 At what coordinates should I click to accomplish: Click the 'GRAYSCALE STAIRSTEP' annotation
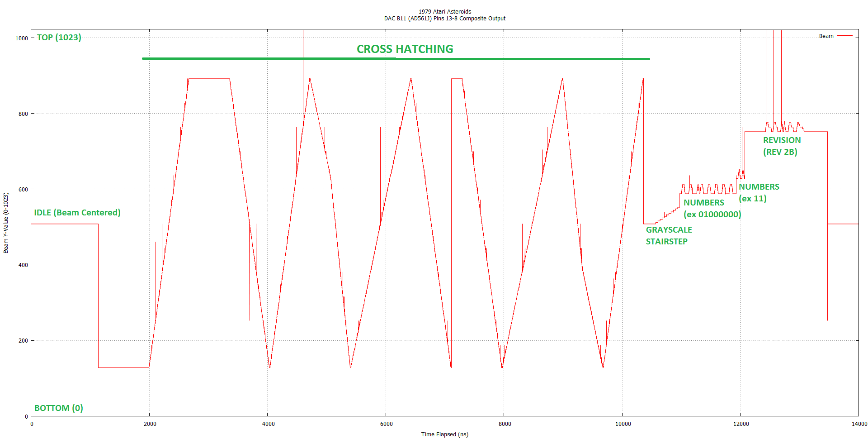(x=669, y=236)
